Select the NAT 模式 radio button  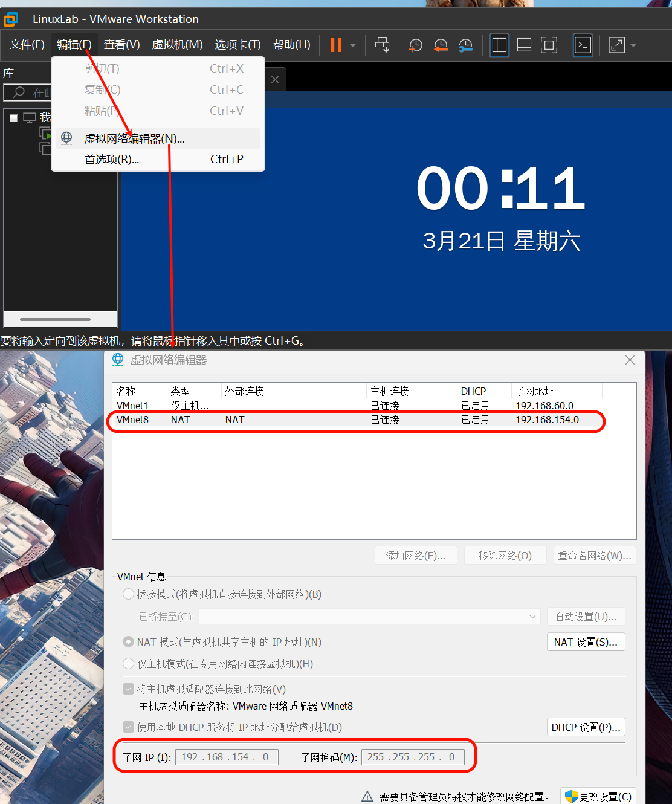pos(128,642)
